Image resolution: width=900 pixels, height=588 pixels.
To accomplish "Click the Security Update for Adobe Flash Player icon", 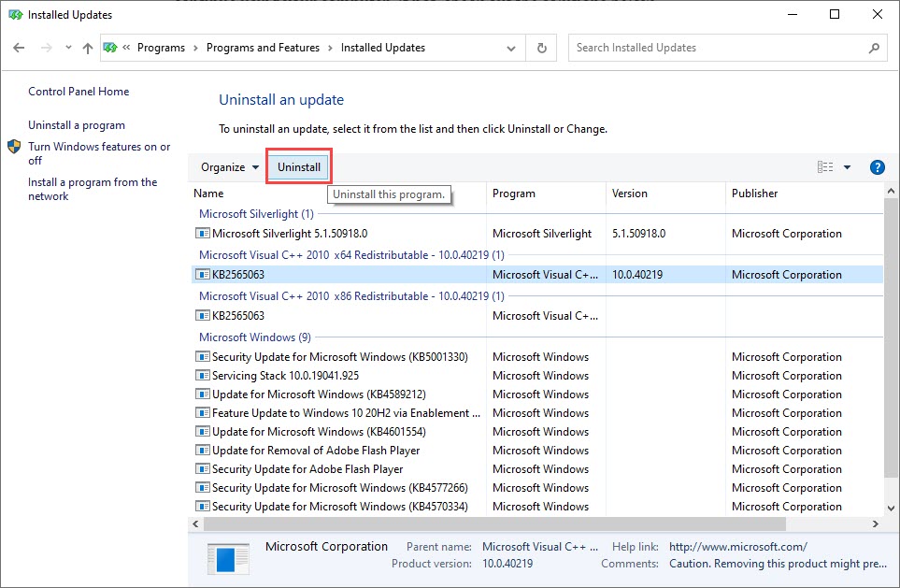I will (203, 468).
